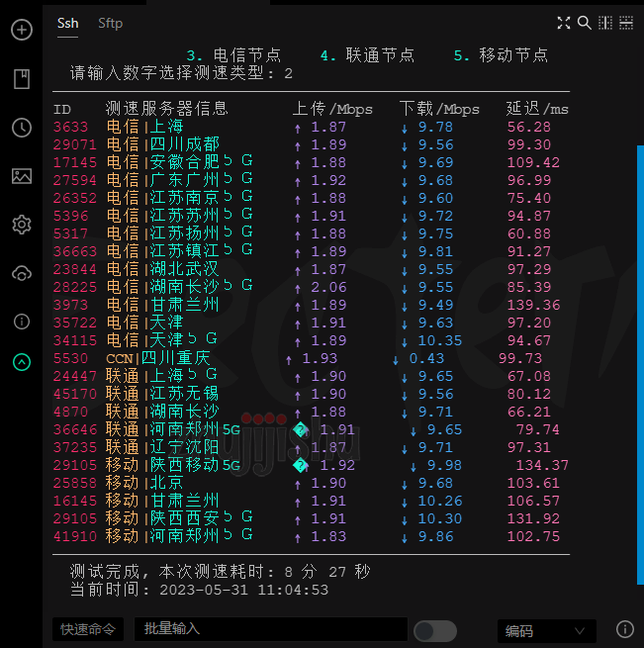Screen dimensions: 644x648
Task: Click the 移动|陕西移动5G row text
Action: coord(173,465)
